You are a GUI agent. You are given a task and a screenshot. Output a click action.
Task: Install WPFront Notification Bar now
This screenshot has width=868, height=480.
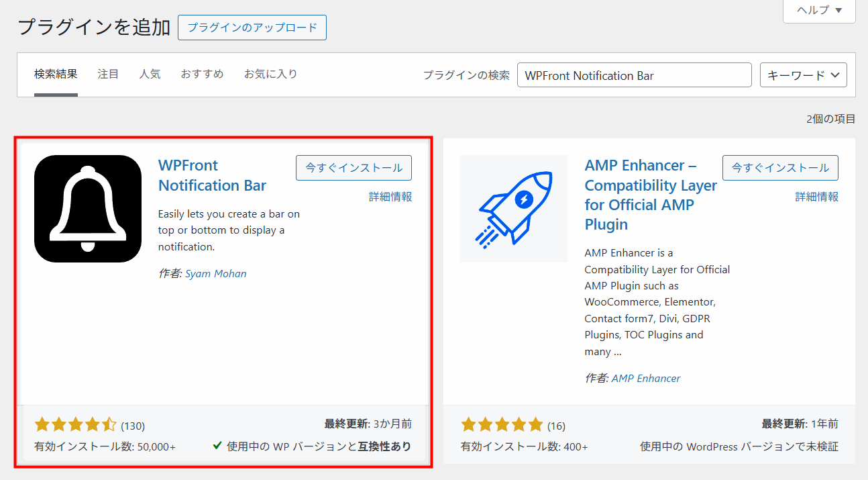(x=354, y=168)
